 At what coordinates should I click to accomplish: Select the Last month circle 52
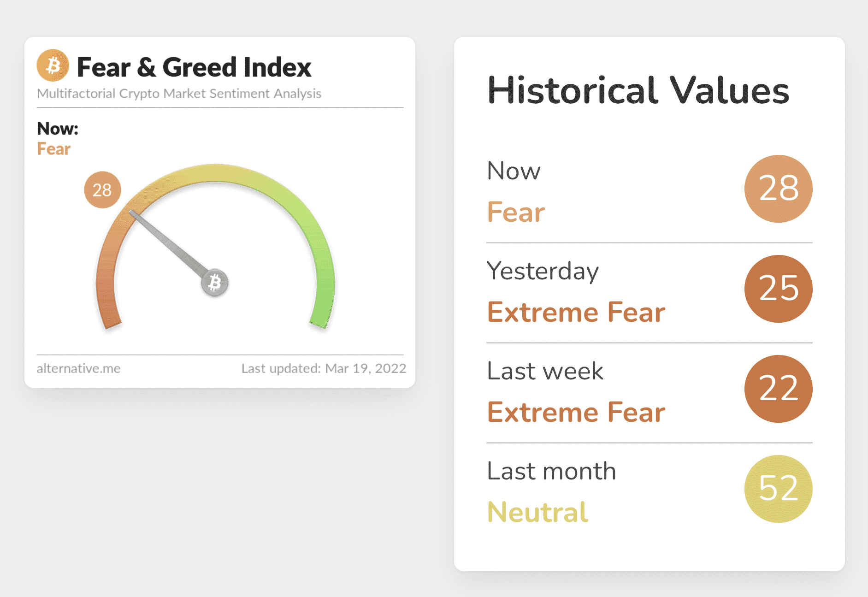778,489
